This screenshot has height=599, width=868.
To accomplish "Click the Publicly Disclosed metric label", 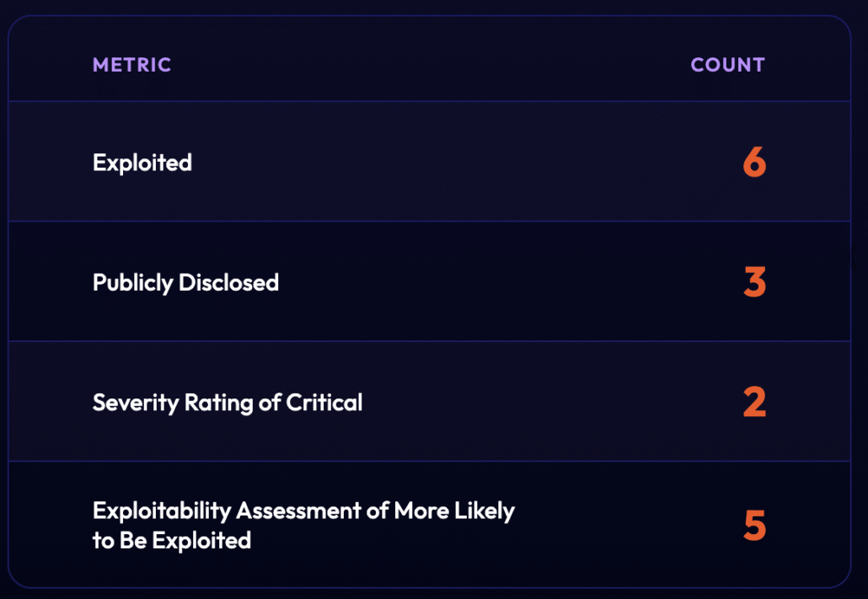I will (x=185, y=282).
